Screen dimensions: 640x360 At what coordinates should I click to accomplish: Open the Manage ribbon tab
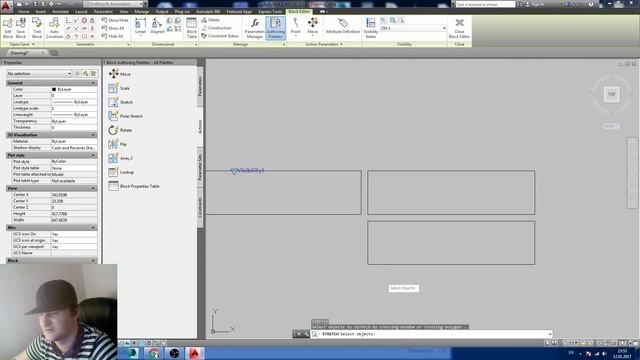142,11
